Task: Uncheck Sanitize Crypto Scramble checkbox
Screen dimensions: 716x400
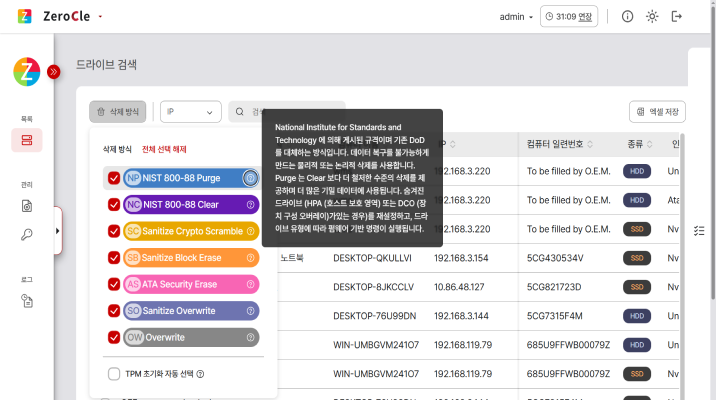Action: pos(114,231)
